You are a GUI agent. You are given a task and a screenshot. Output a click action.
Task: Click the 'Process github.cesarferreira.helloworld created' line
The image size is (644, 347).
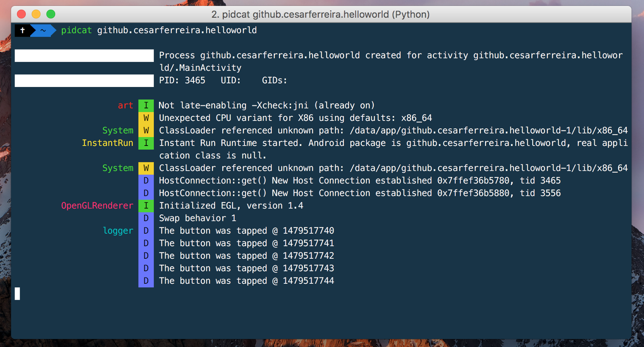[x=391, y=55]
